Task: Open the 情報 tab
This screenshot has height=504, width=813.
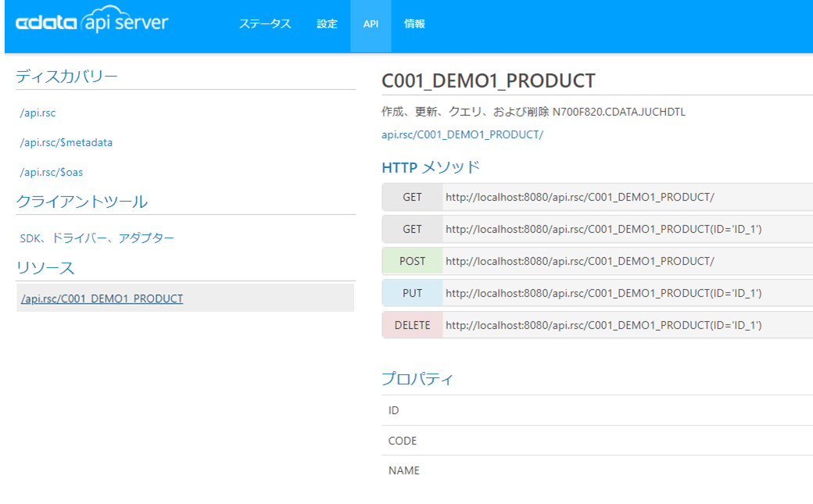Action: pyautogui.click(x=414, y=24)
